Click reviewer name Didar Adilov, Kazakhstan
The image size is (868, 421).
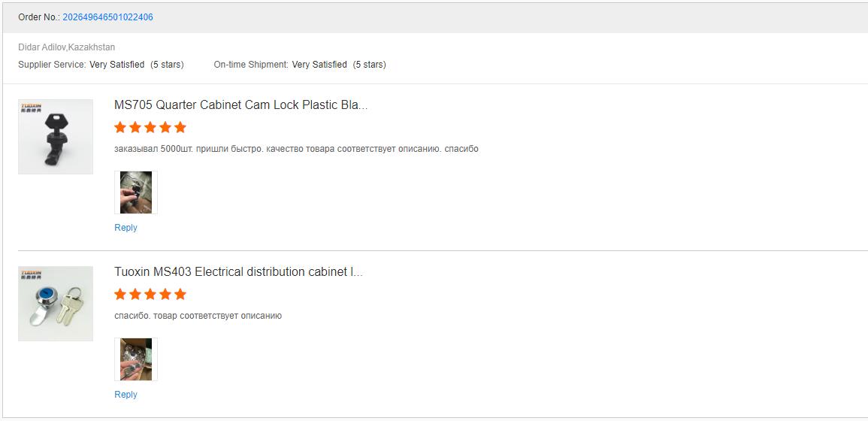67,47
